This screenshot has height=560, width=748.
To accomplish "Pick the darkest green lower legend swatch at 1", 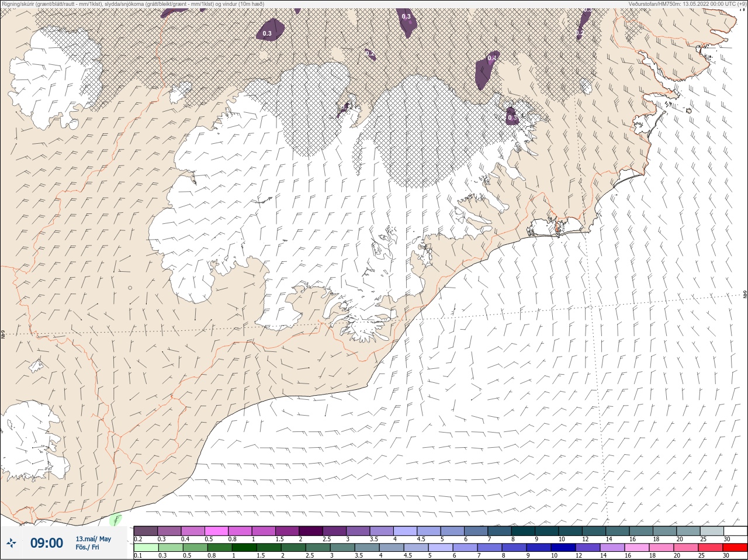I will (x=244, y=548).
